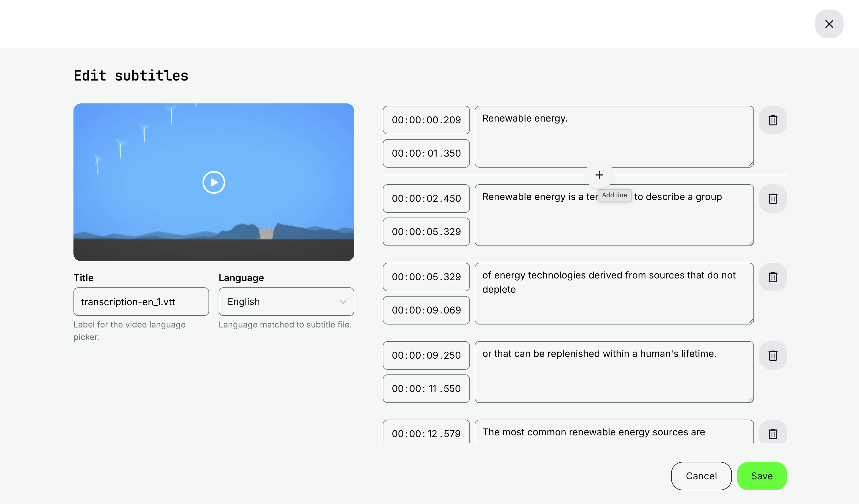This screenshot has height=504, width=859.
Task: Close the Edit subtitles dialog
Action: (829, 24)
